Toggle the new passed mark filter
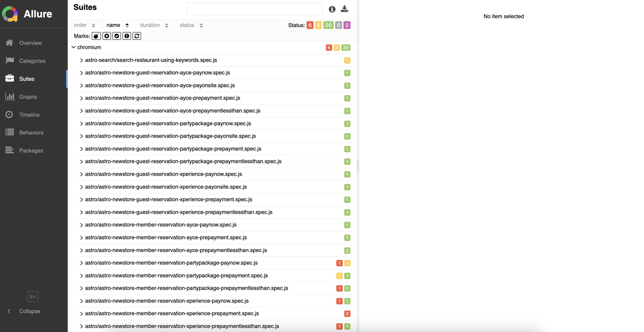Image resolution: width=644 pixels, height=332 pixels. point(117,36)
